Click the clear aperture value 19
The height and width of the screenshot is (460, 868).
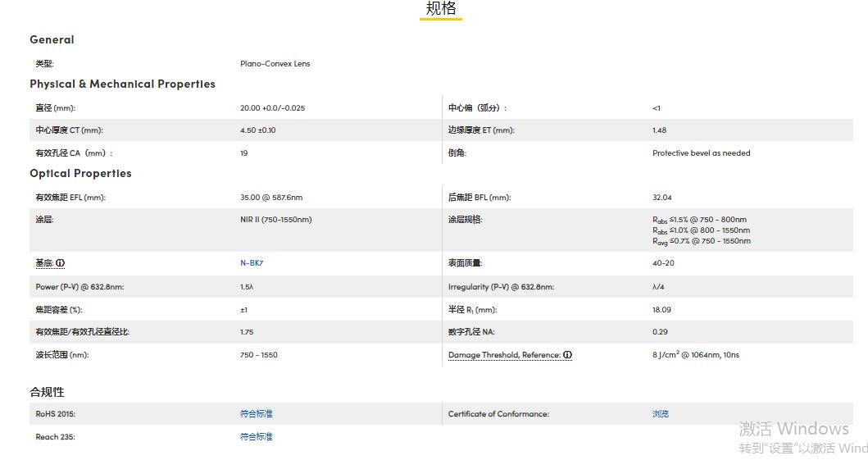coord(244,153)
